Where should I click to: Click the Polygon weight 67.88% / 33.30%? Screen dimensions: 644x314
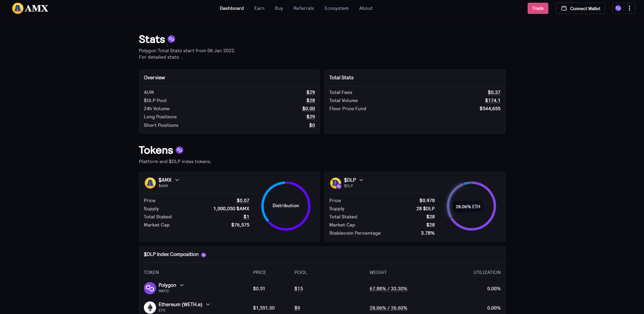(x=388, y=289)
